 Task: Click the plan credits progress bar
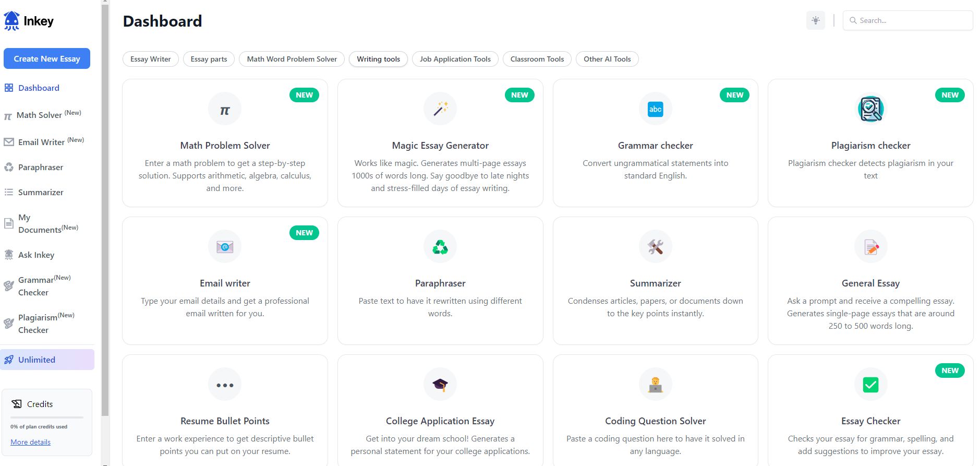coord(47,417)
